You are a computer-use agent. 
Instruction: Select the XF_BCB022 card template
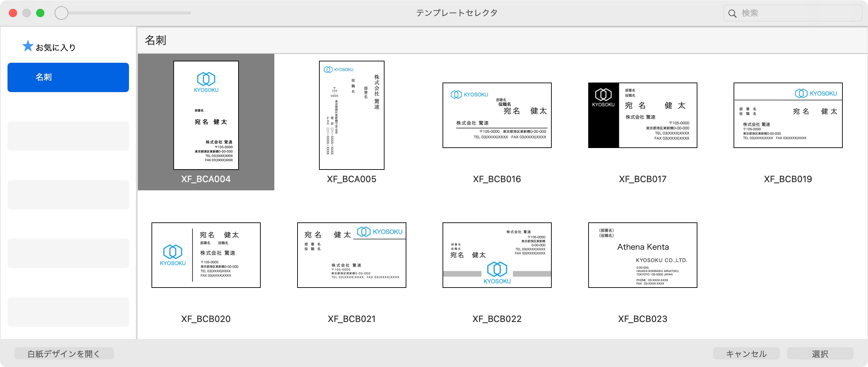(497, 255)
